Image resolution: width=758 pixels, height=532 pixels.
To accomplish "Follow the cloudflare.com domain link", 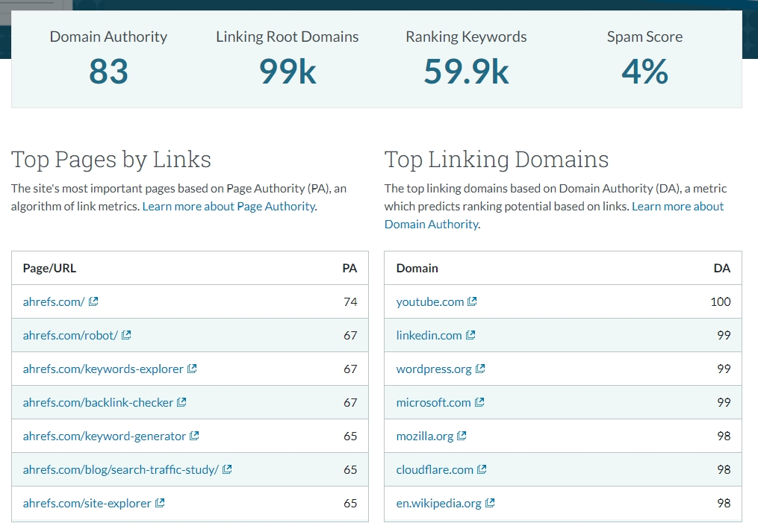I will coord(435,469).
